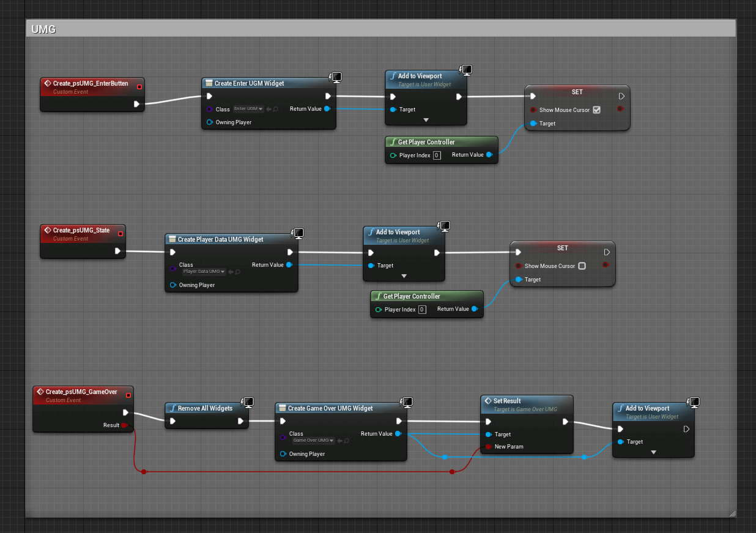Open the Player Data UMG class dropdown

coord(204,272)
